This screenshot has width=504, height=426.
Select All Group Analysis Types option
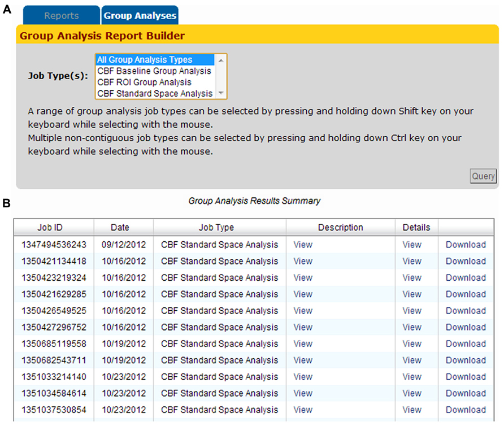(x=155, y=59)
